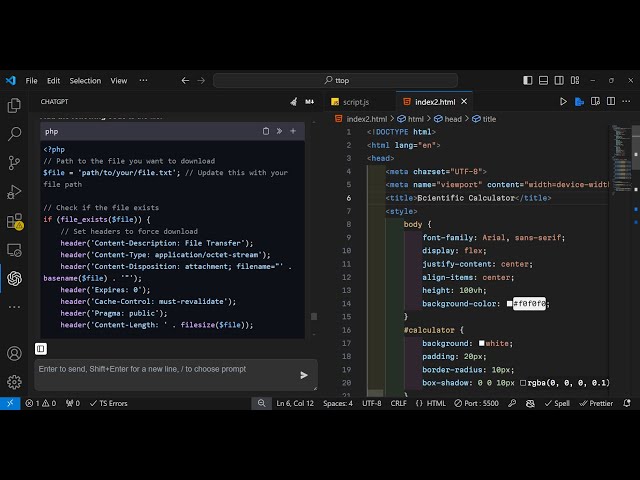Switch to the script.js tab

355,101
